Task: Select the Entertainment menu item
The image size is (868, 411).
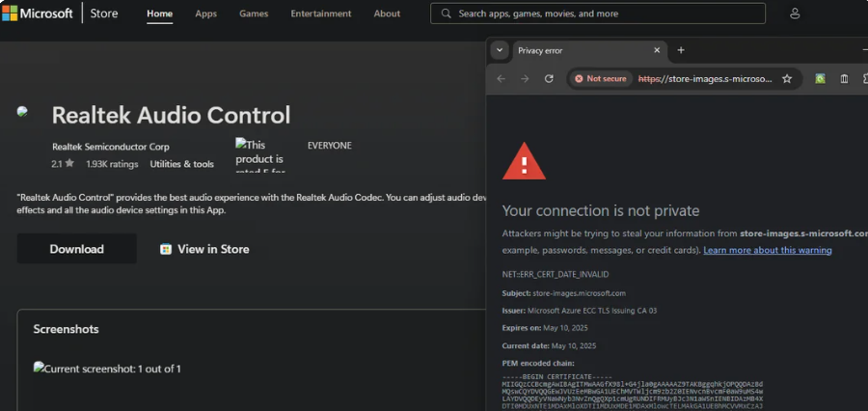Action: point(320,14)
